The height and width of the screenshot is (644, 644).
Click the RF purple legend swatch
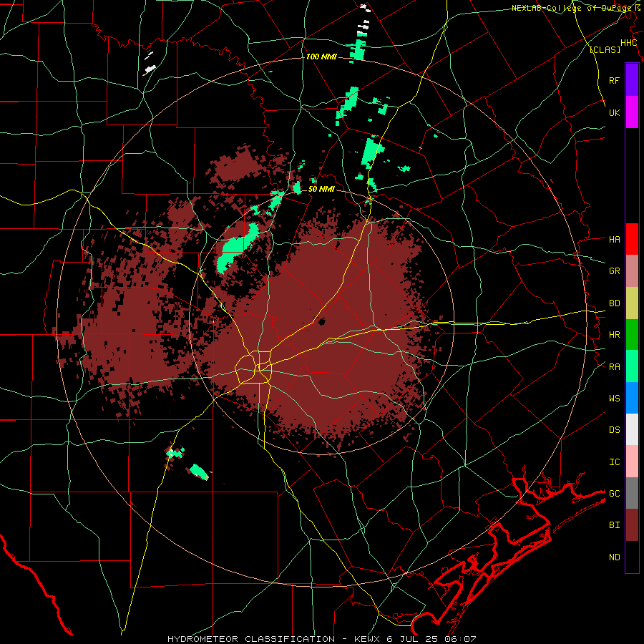632,80
